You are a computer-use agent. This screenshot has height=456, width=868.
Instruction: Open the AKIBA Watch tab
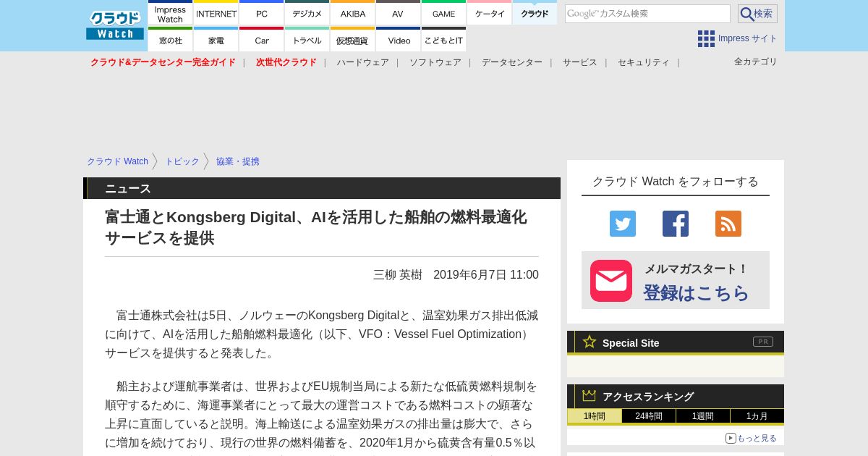353,13
